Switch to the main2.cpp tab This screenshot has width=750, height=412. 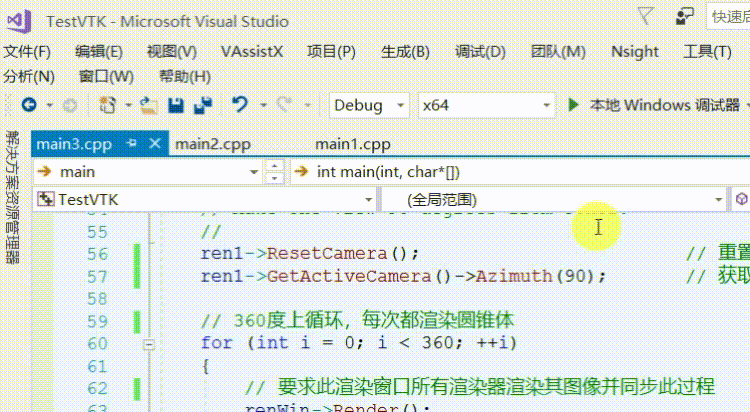[213, 144]
